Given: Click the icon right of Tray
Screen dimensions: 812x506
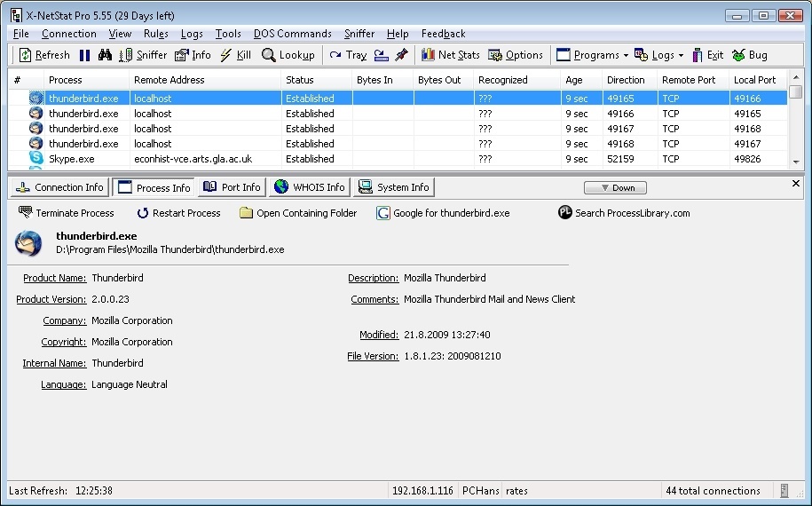Looking at the screenshot, I should (381, 55).
